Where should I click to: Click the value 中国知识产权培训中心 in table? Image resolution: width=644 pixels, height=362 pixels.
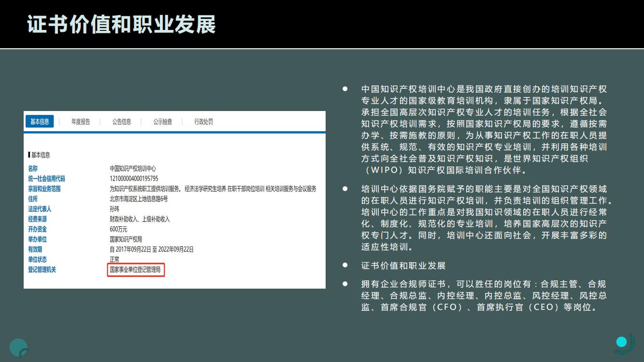[x=133, y=168]
